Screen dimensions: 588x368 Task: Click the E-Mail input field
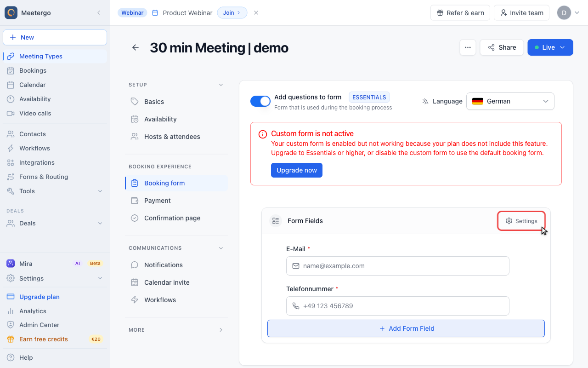point(398,266)
